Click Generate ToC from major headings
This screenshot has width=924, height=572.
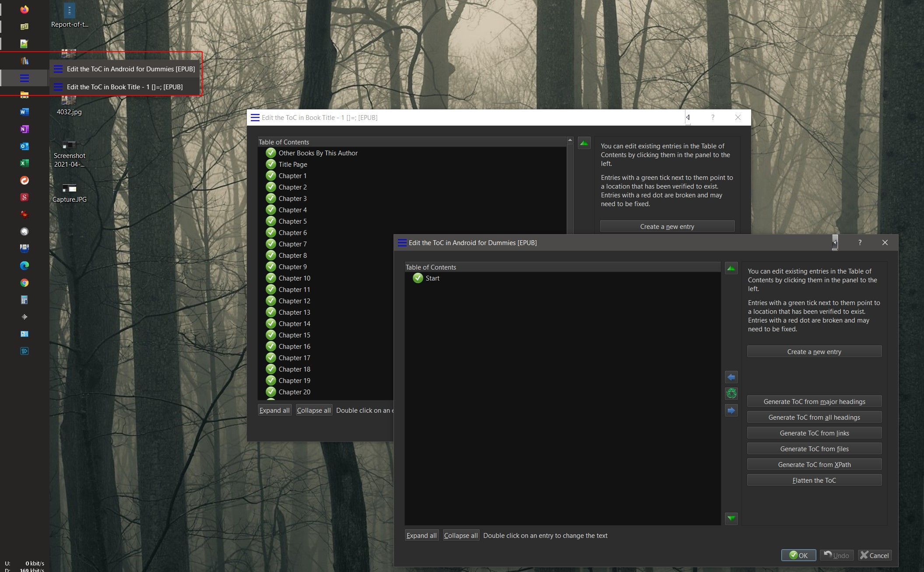point(814,401)
